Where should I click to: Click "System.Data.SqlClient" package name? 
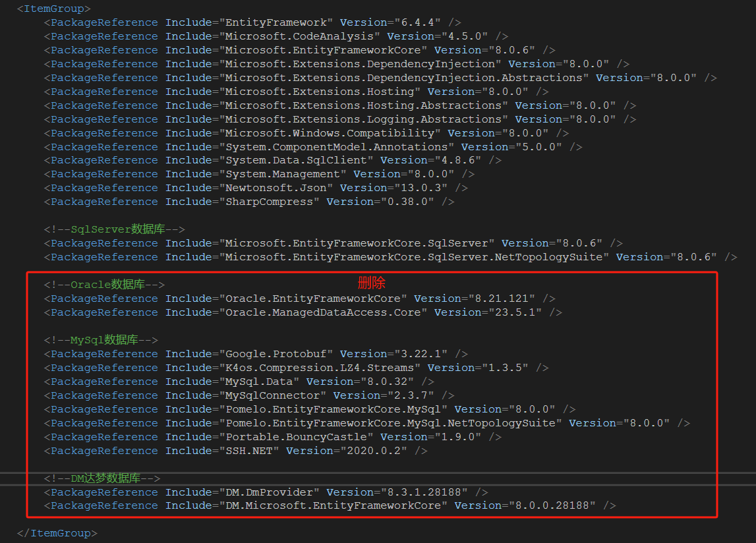(x=296, y=160)
